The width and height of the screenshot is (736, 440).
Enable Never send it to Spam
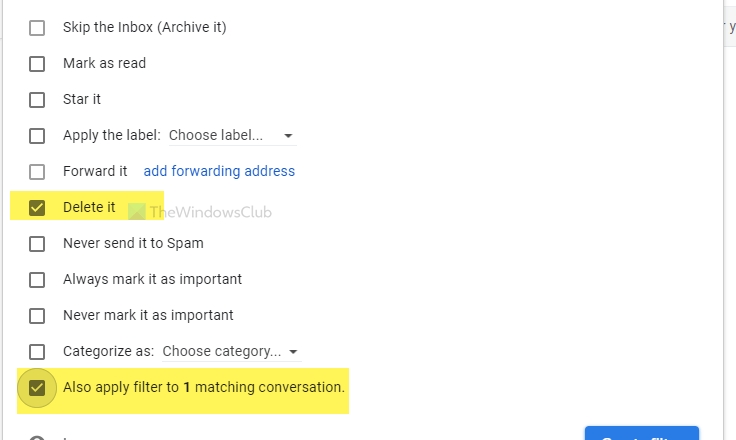tap(37, 243)
